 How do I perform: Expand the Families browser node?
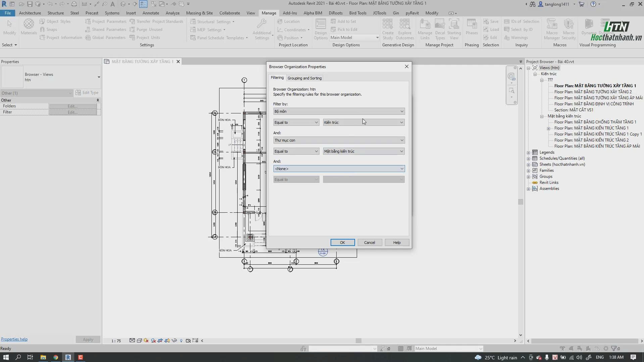pos(529,171)
